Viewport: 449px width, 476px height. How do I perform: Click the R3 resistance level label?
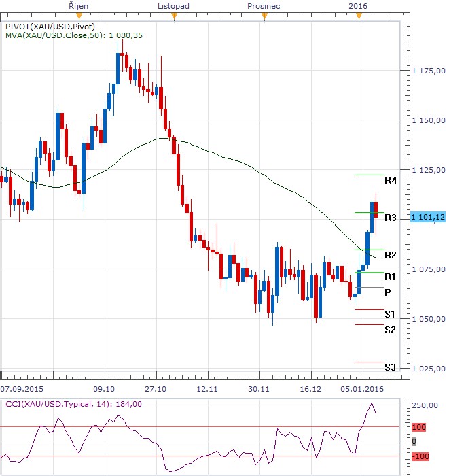(x=390, y=218)
